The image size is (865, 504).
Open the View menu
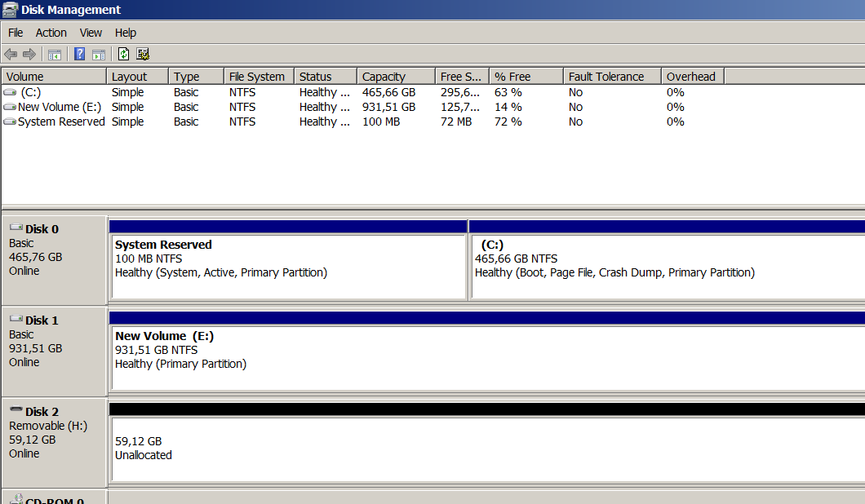click(91, 33)
